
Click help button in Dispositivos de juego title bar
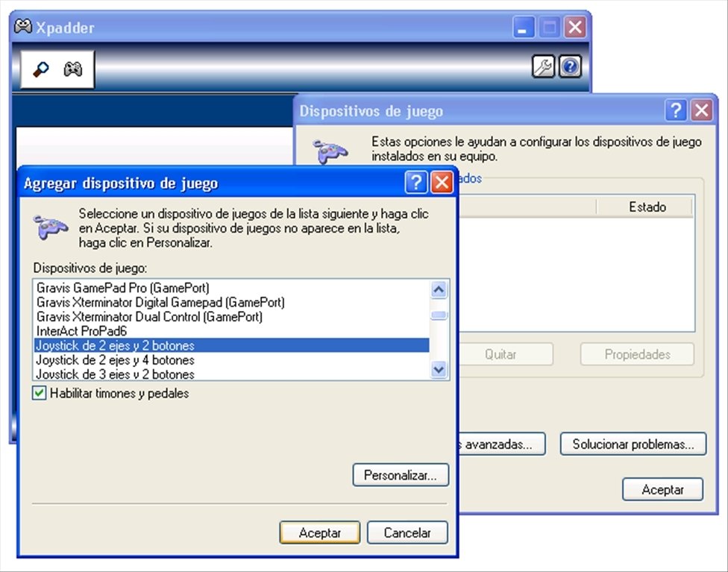(x=676, y=111)
